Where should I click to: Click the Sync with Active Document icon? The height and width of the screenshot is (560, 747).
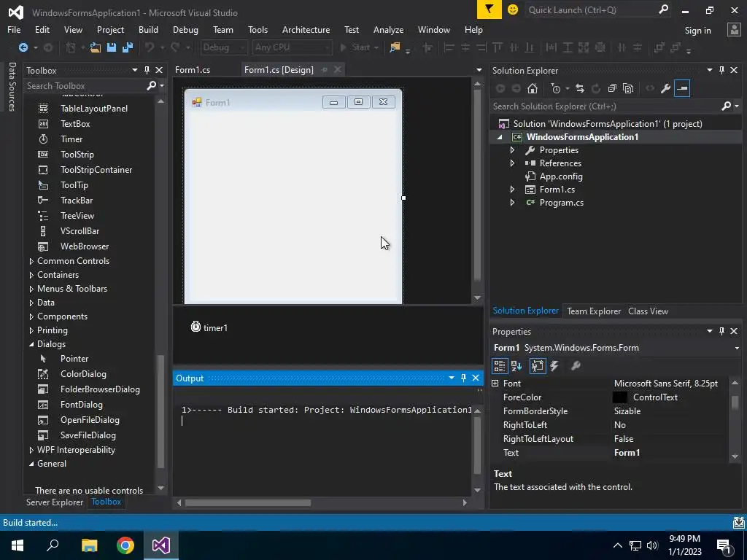point(580,88)
